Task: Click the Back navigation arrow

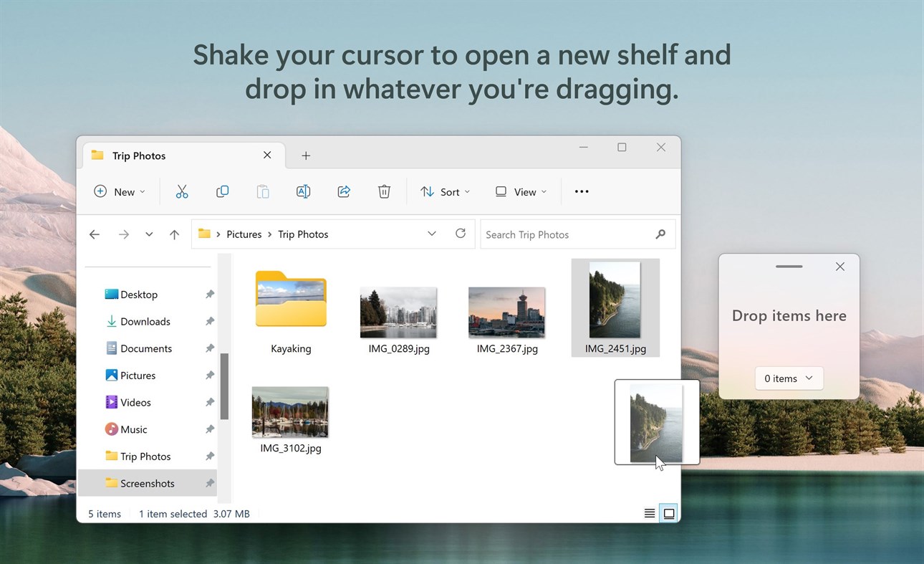Action: tap(94, 234)
